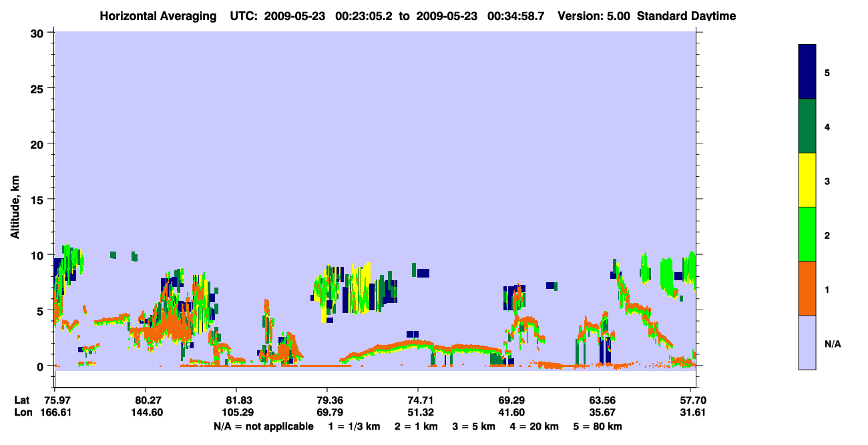Click the colorbar label 5
The image size is (868, 445).
click(x=827, y=72)
